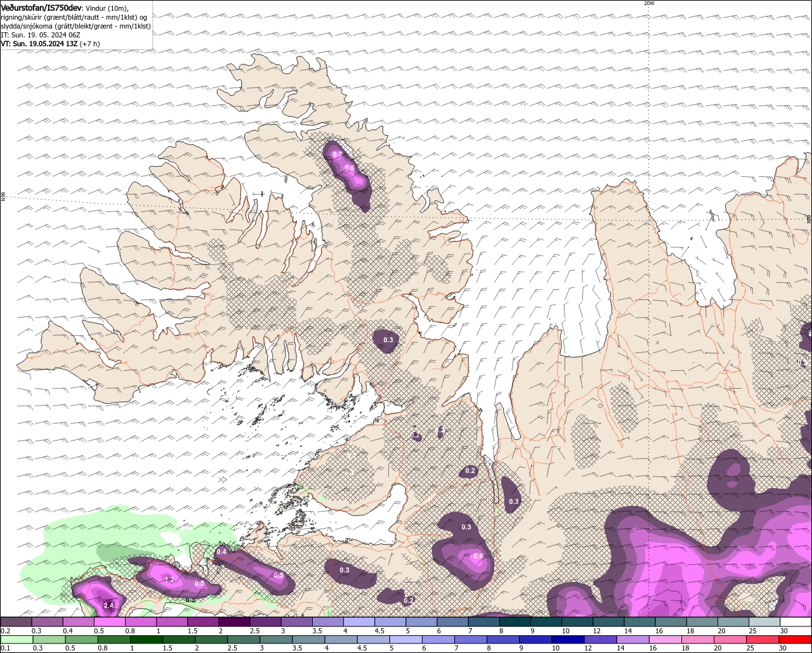Select the white 30 swatch on snow scale
The width and height of the screenshot is (812, 653).
[x=796, y=622]
